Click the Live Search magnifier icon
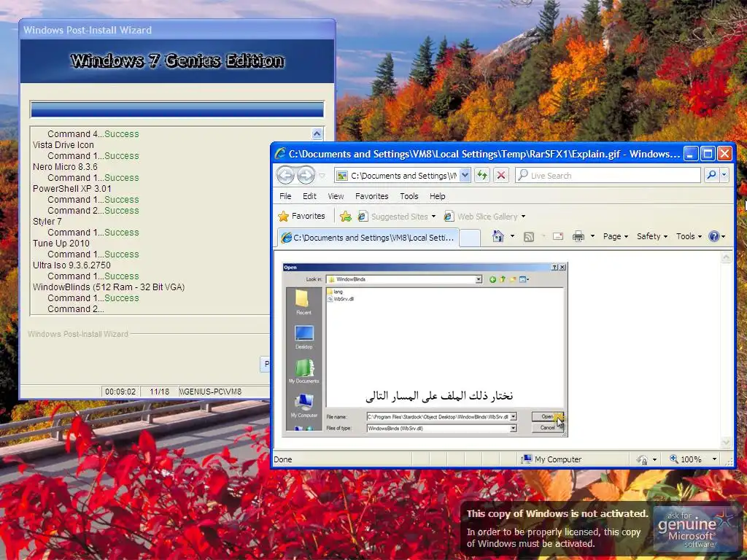747x560 pixels. pos(711,175)
